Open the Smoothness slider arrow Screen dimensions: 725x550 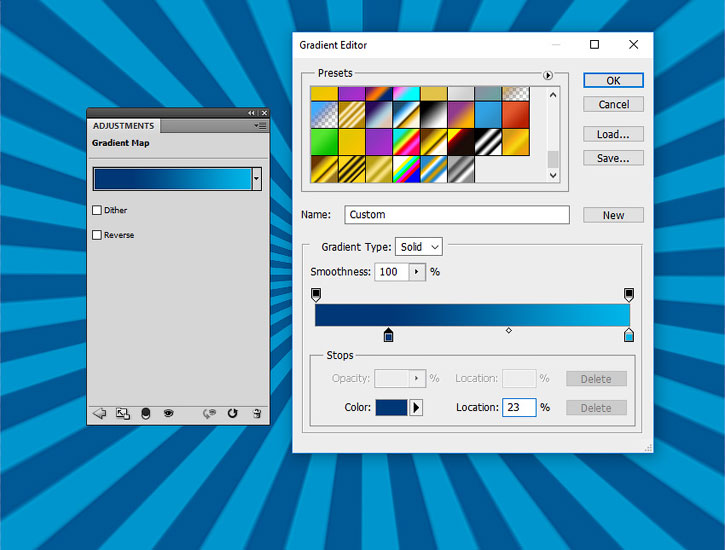417,272
